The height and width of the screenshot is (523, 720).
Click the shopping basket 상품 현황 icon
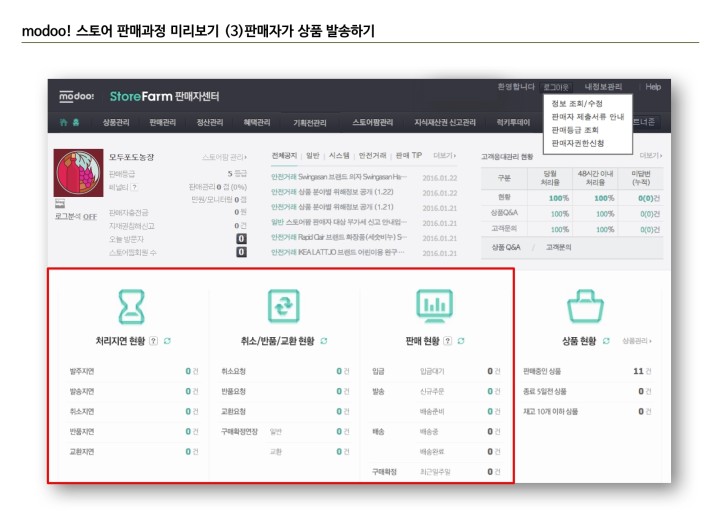tap(585, 306)
